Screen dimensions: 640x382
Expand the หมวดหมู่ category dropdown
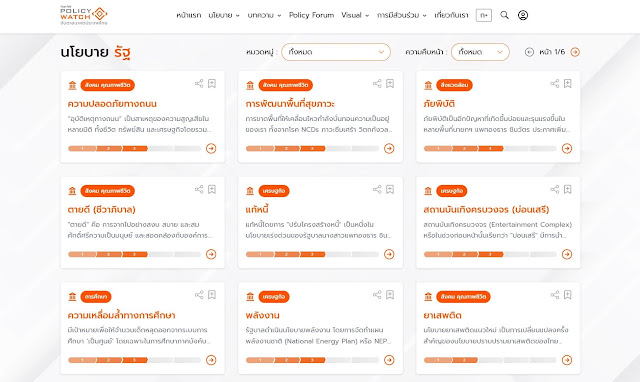(336, 52)
